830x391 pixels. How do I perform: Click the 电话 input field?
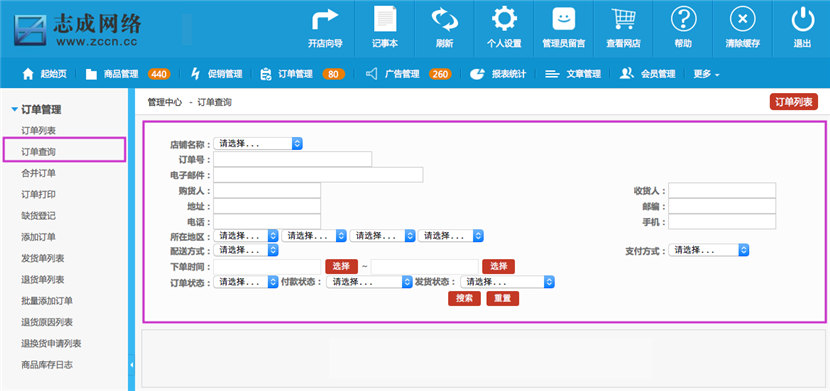(267, 222)
